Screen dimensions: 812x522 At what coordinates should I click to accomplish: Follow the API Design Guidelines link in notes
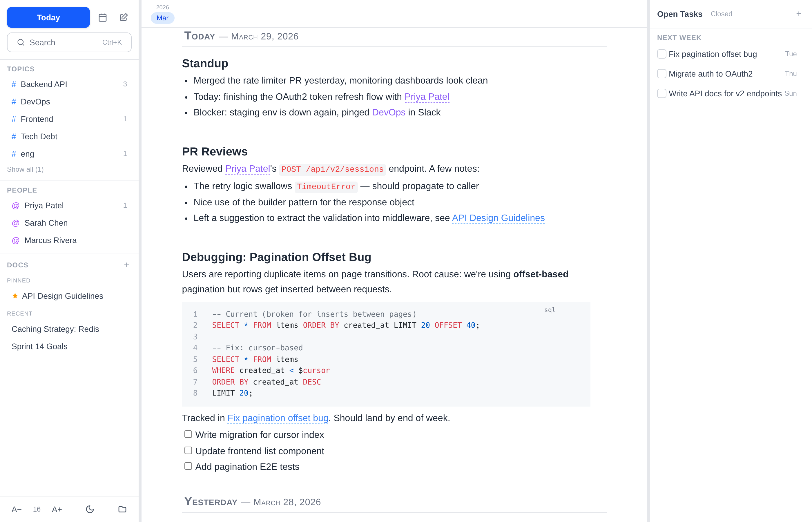(x=498, y=218)
